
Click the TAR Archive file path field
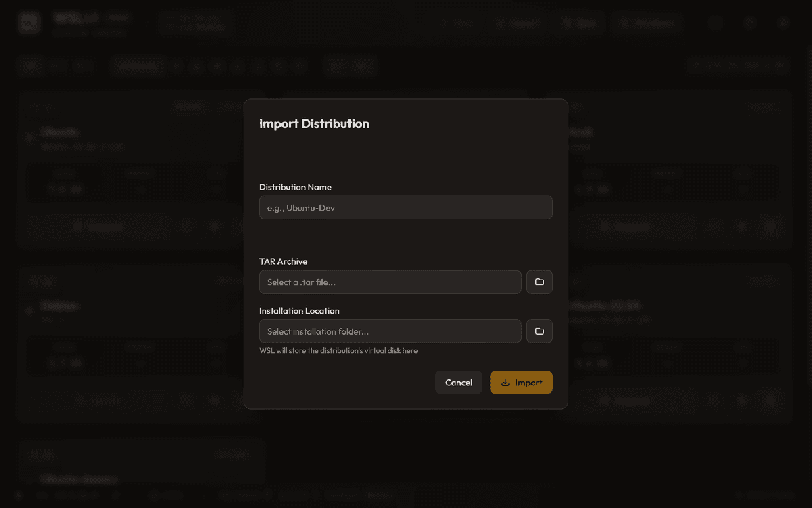(x=390, y=282)
